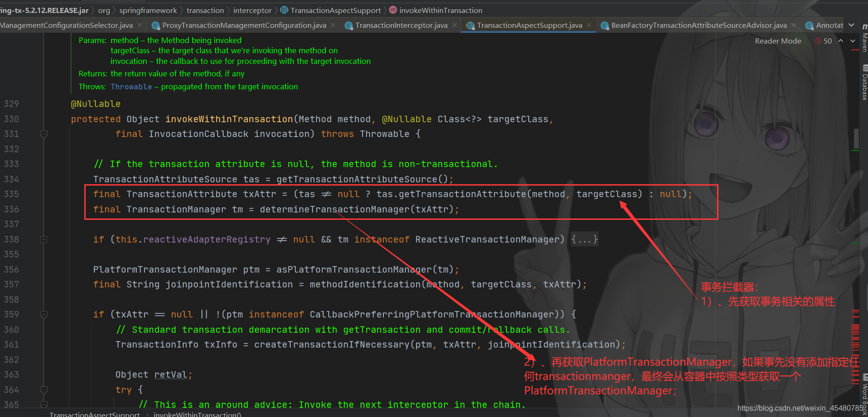Toggle fold marker at line 365

[44, 405]
